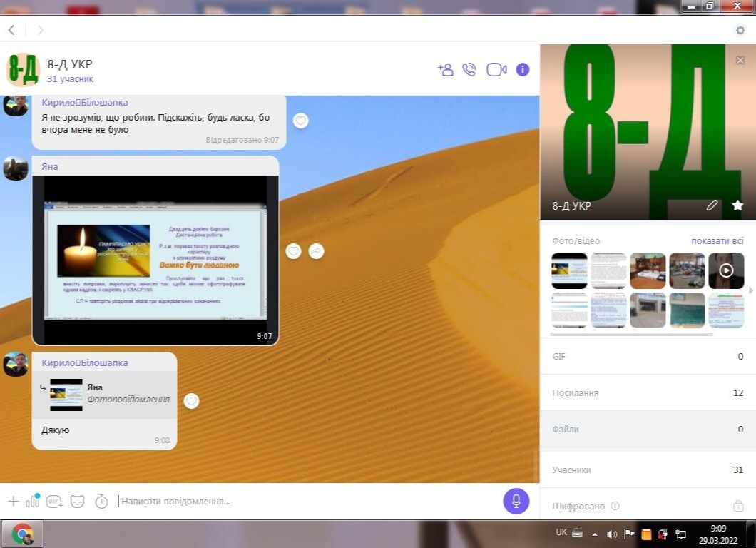Image resolution: width=756 pixels, height=548 pixels.
Task: Start a voice call
Action: (469, 70)
